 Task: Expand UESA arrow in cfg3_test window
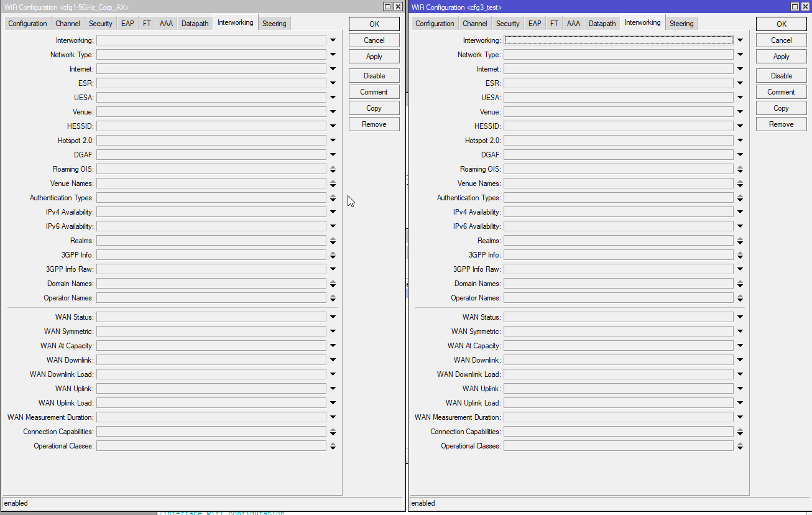pos(740,98)
